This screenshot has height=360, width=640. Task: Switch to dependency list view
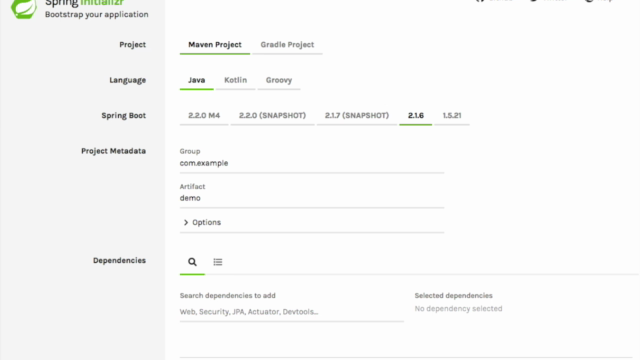click(x=218, y=262)
